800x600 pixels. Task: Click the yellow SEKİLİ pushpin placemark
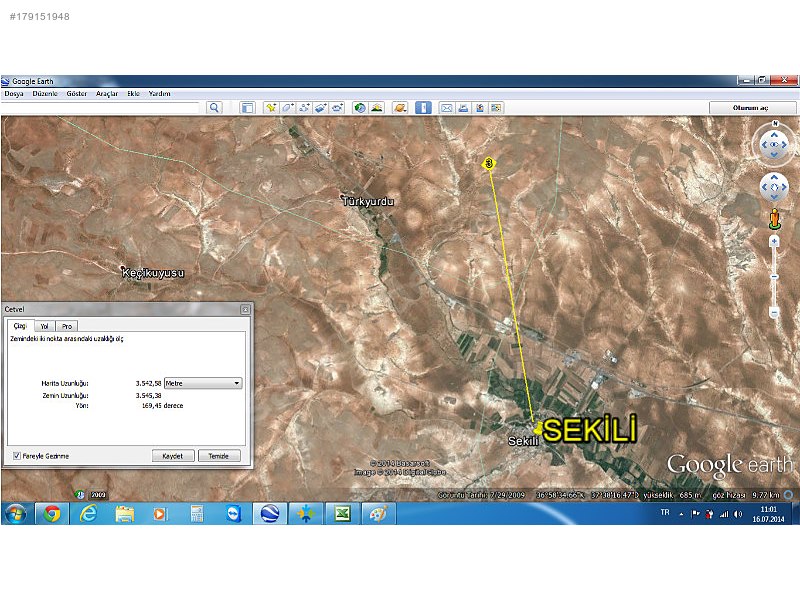(537, 428)
